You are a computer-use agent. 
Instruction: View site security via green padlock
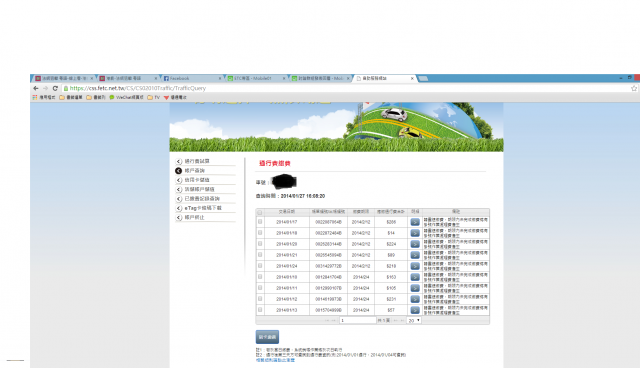tap(65, 88)
